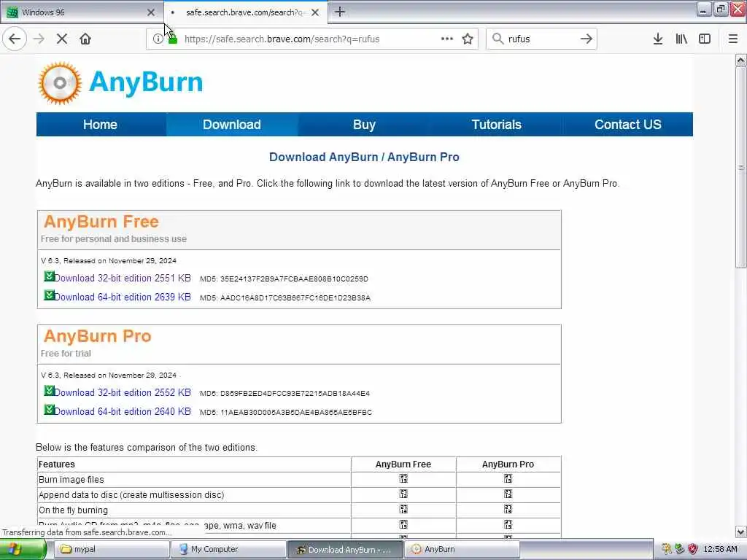Switch to My Computer taskbar button
747x560 pixels.
228,550
